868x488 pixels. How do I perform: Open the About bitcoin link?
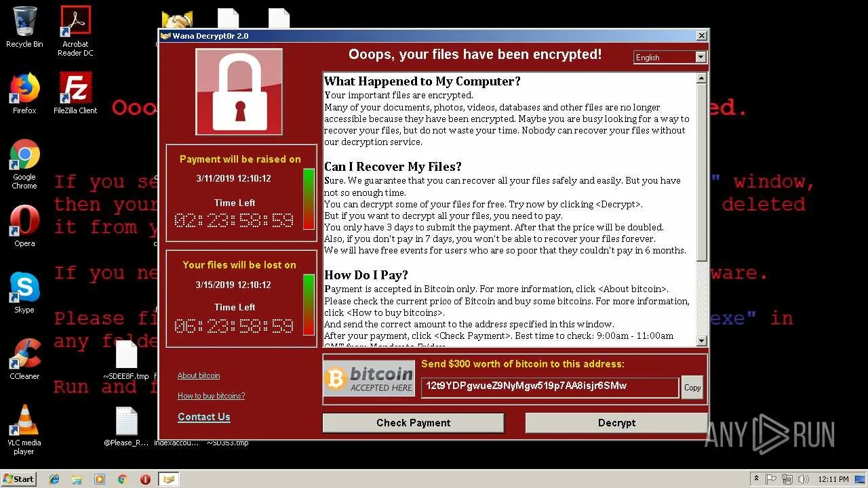pos(199,375)
